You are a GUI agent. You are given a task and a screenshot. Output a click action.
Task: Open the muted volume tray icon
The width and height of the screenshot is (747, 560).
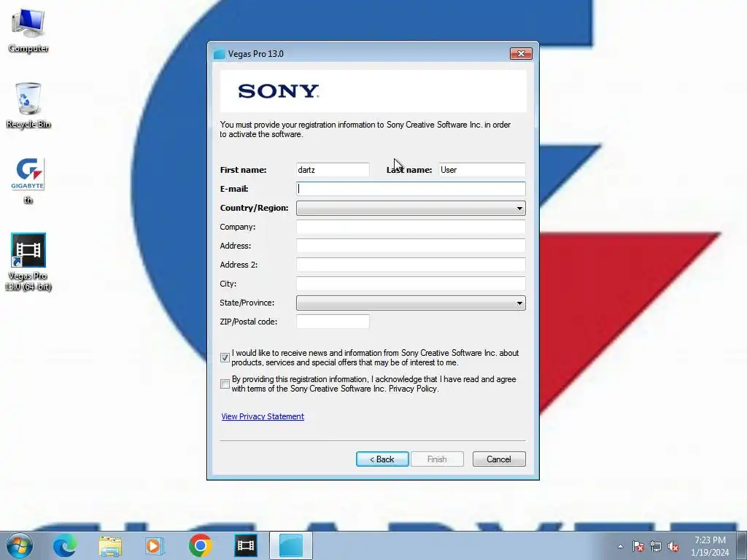coord(673,546)
